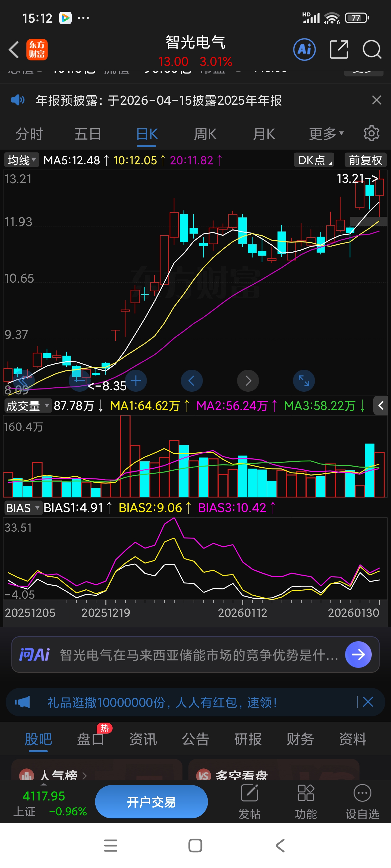Select 日K chart tab
391x868 pixels.
coord(147,134)
